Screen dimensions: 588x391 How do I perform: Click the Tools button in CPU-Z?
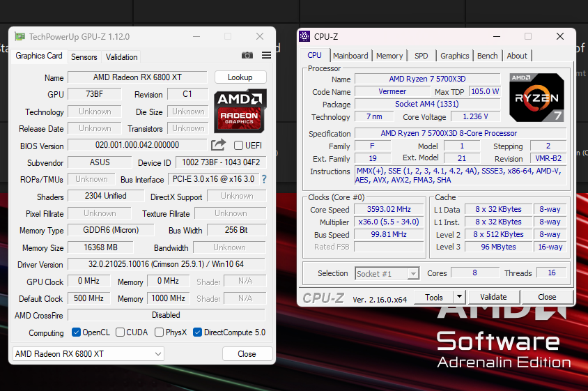434,297
